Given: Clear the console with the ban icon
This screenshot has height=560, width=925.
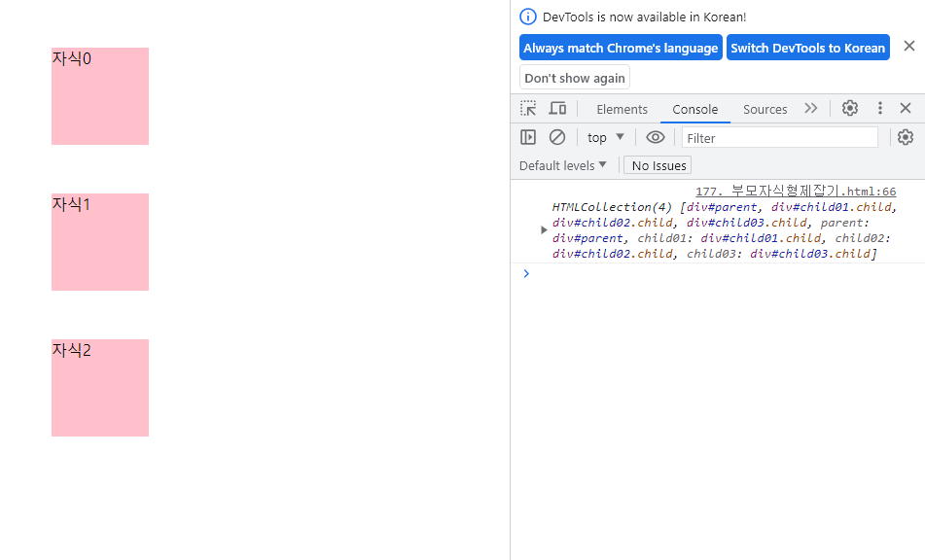Looking at the screenshot, I should tap(557, 137).
